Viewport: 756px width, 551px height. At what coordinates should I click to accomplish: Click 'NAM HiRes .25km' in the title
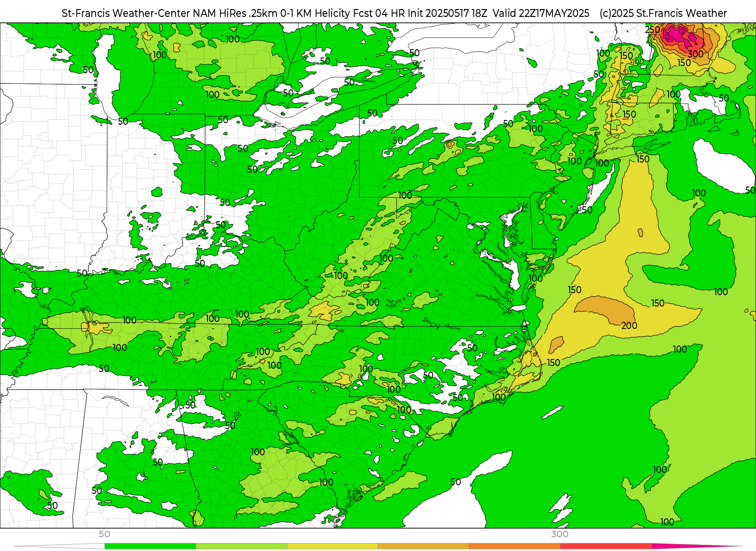[235, 13]
